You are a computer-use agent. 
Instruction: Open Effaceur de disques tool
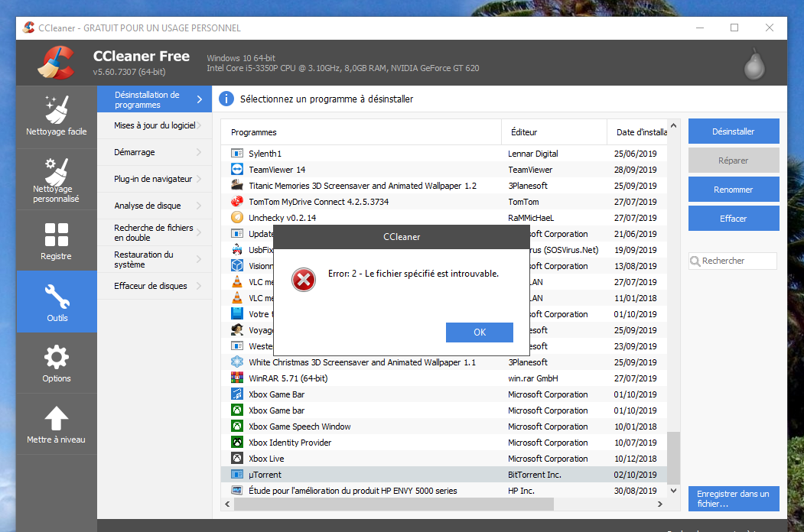pos(155,286)
